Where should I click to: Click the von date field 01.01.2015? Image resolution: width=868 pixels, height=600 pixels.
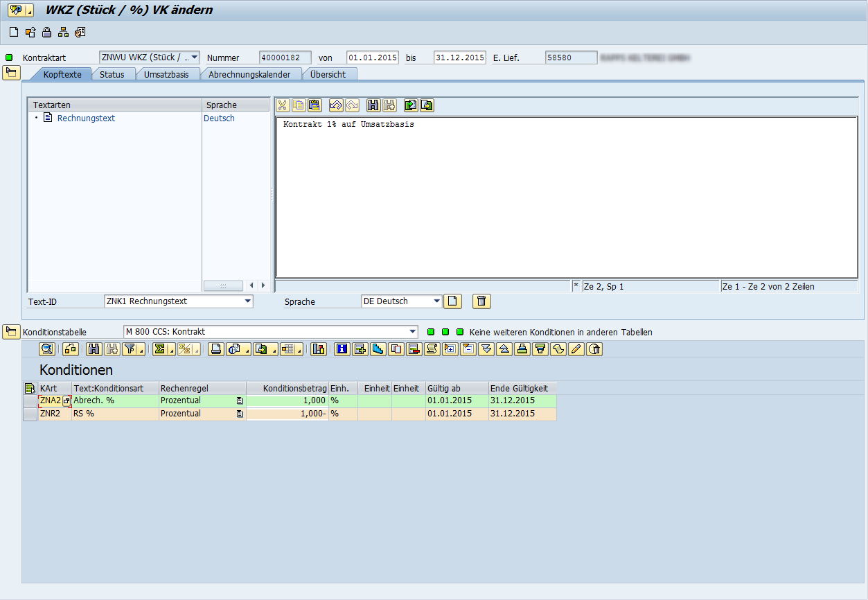373,58
